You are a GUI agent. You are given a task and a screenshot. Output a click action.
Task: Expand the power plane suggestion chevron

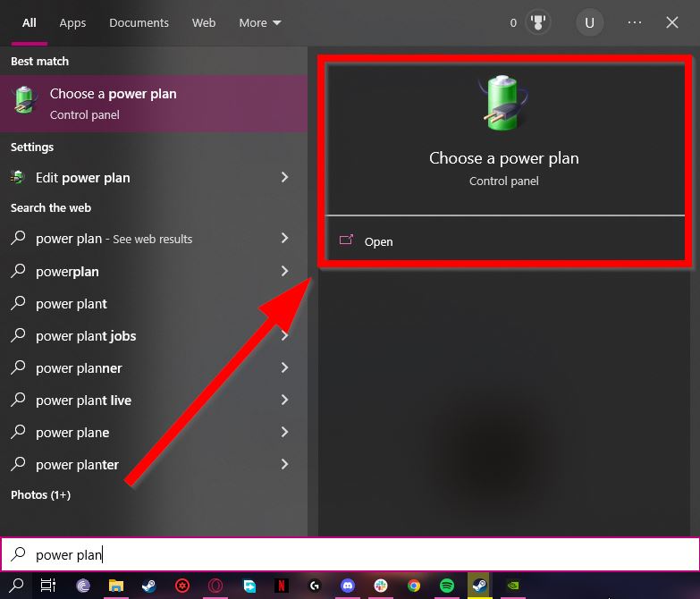285,432
